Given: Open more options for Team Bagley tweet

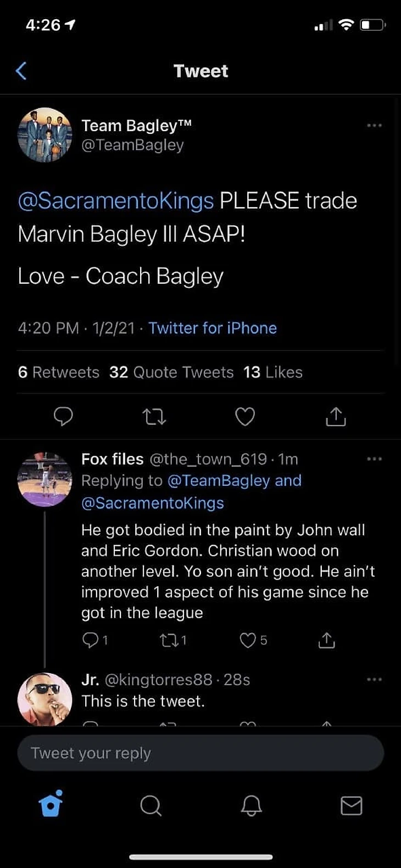Looking at the screenshot, I should (x=374, y=126).
